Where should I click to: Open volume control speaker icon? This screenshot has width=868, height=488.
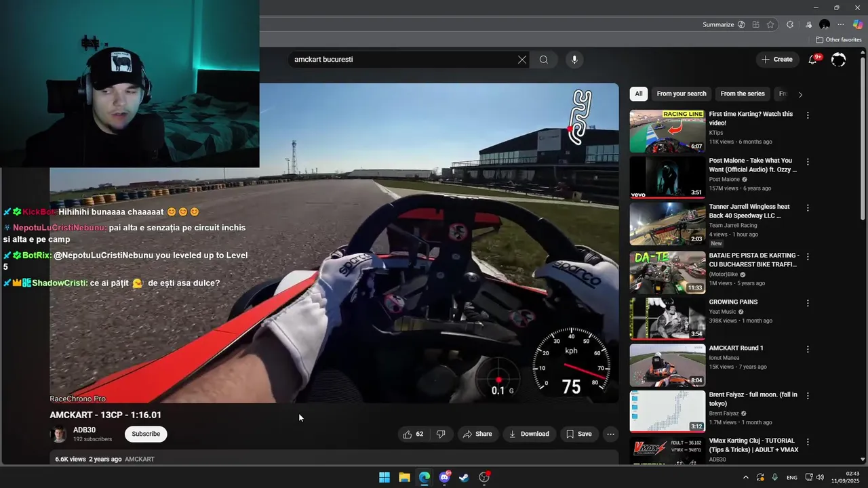click(819, 477)
